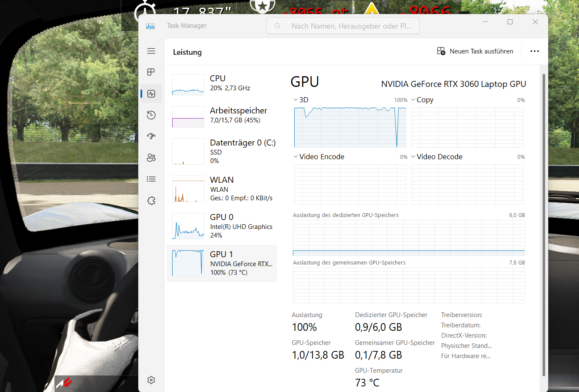
Task: Collapse the Copy engine graph
Action: [x=412, y=99]
